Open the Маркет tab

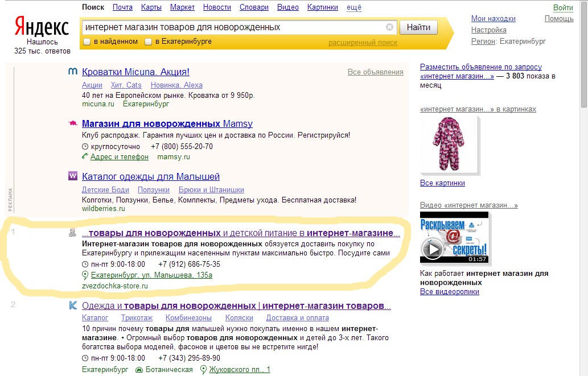(182, 7)
